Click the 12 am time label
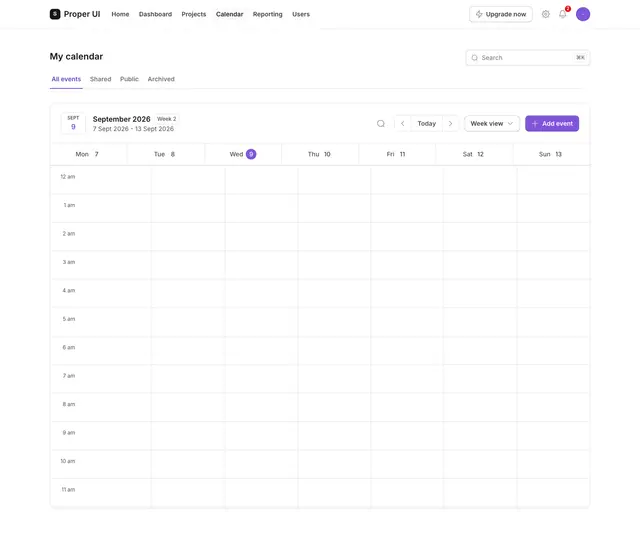This screenshot has height=551, width=640. point(68,177)
